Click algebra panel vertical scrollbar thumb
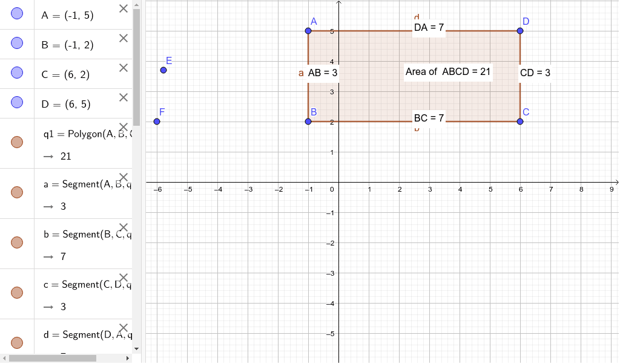The width and height of the screenshot is (620, 364). coord(136,67)
